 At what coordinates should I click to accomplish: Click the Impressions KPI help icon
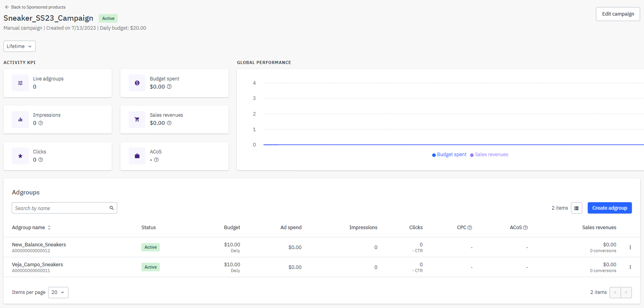click(x=41, y=123)
